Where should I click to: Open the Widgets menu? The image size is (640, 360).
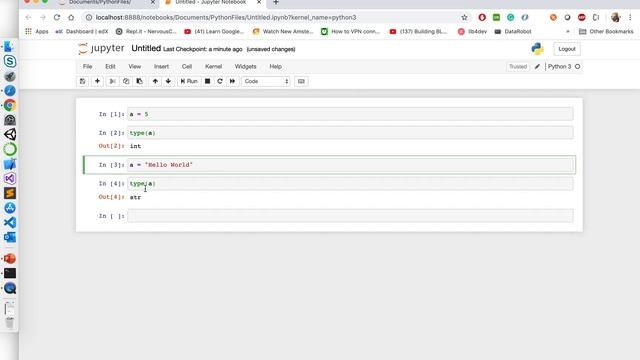245,67
